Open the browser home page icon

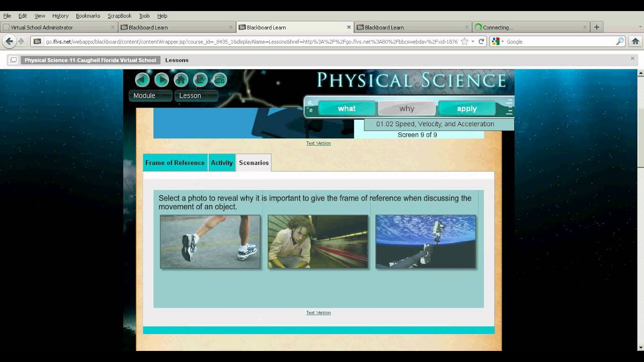(635, 41)
